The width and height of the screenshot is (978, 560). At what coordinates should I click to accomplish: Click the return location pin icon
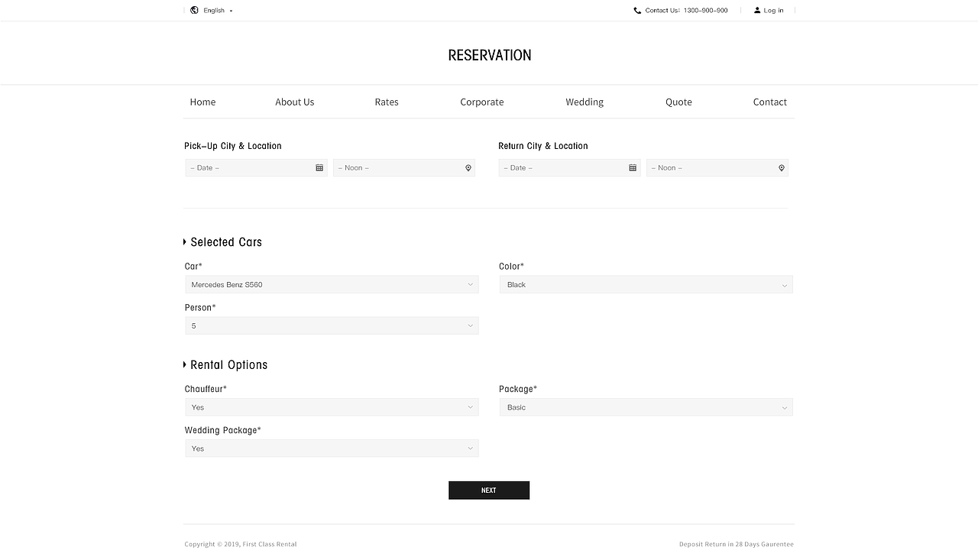tap(782, 168)
